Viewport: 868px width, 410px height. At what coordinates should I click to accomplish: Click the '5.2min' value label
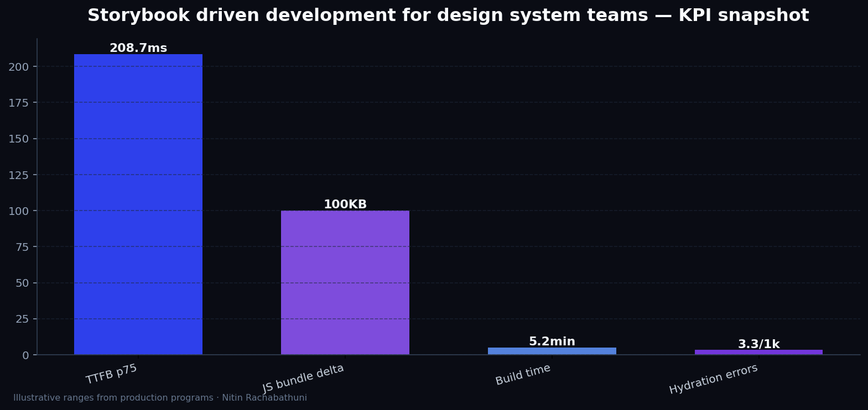click(552, 341)
